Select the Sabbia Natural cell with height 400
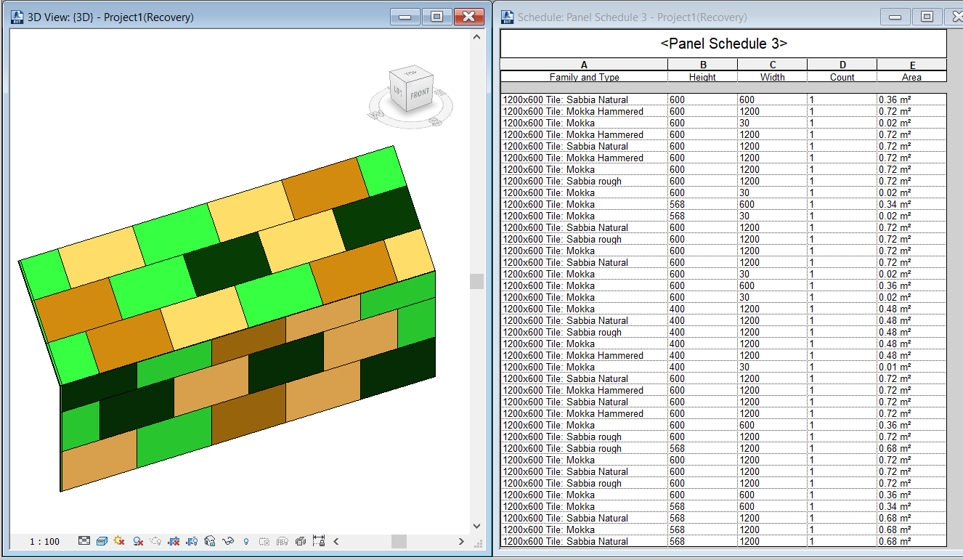 coord(584,320)
